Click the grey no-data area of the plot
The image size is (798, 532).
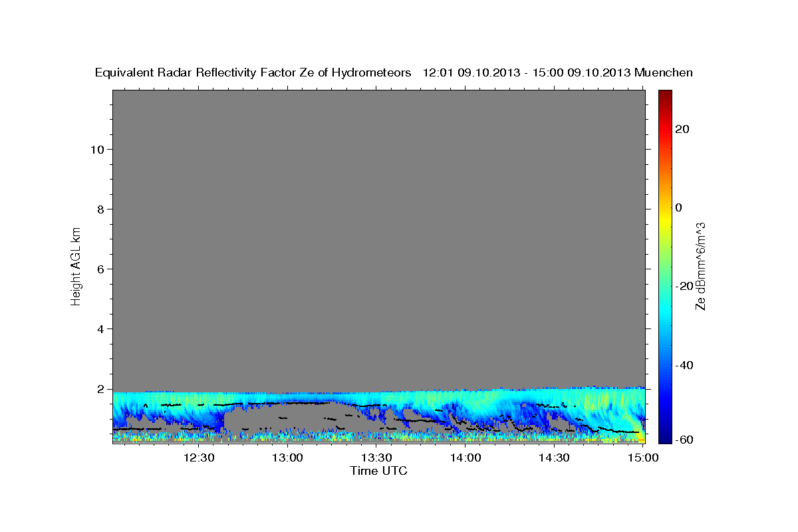(x=378, y=239)
